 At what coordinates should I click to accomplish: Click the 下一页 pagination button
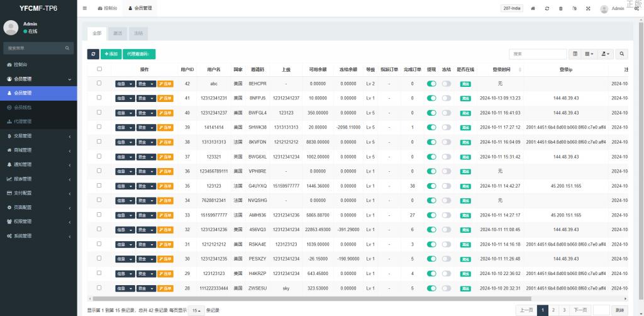pyautogui.click(x=580, y=310)
